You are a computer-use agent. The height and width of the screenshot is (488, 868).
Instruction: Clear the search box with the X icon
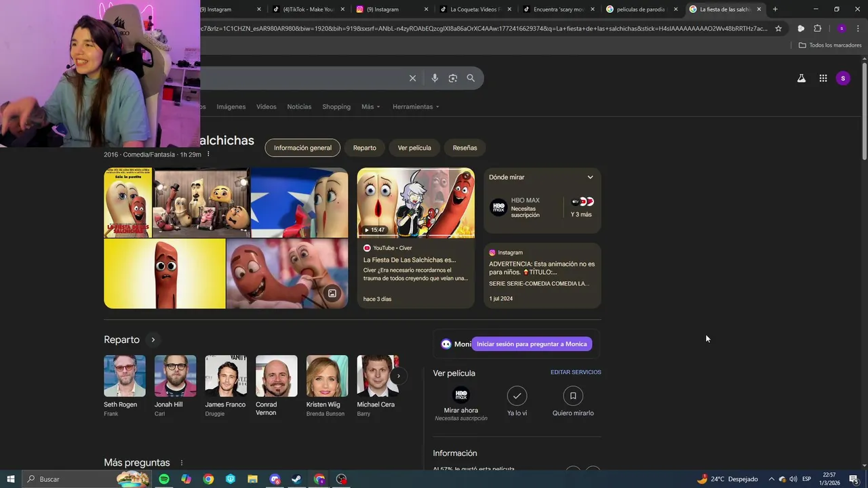point(412,78)
